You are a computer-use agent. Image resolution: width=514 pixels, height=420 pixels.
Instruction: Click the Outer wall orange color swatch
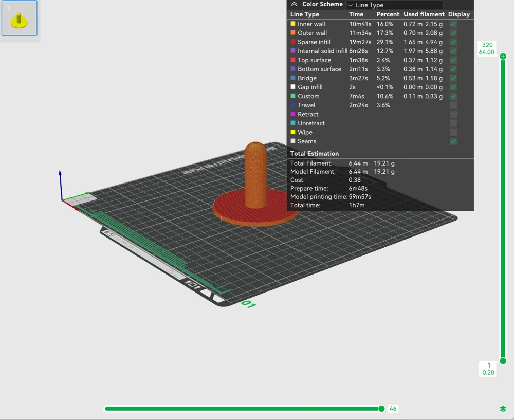(293, 33)
